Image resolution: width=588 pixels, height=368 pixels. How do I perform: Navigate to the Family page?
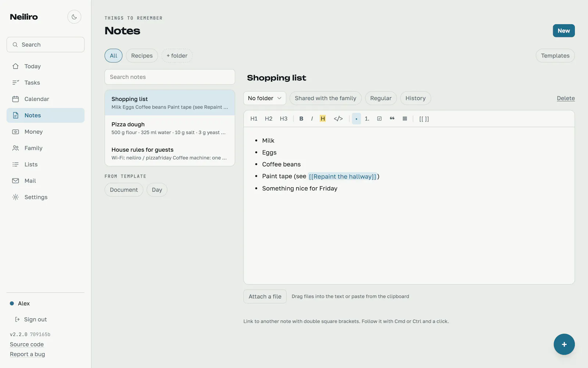[x=46, y=148]
